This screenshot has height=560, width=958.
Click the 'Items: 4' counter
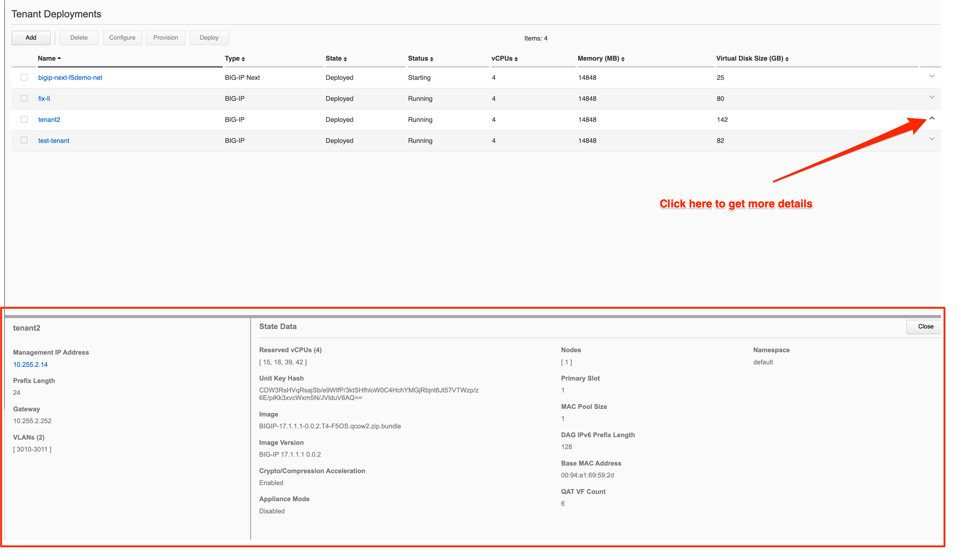(536, 38)
